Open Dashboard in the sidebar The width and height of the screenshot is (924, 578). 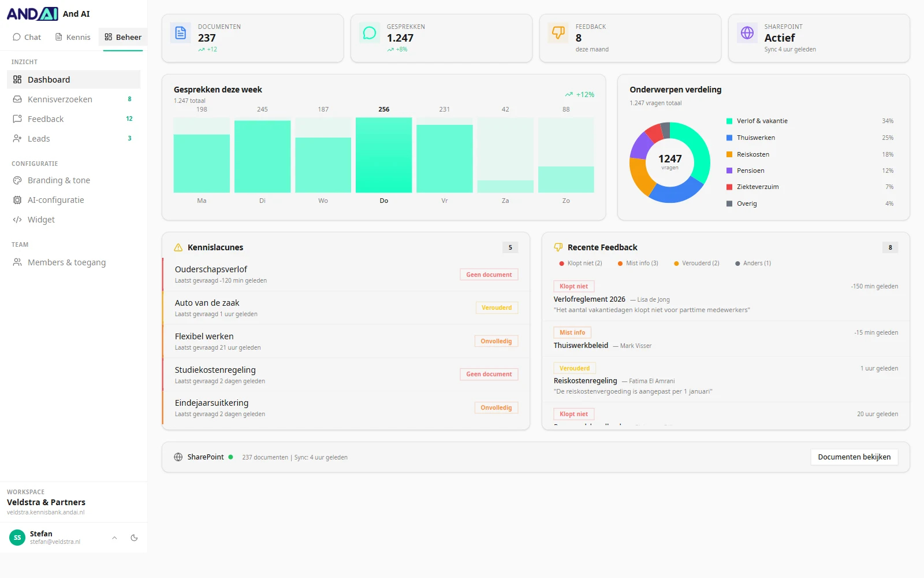[73, 80]
